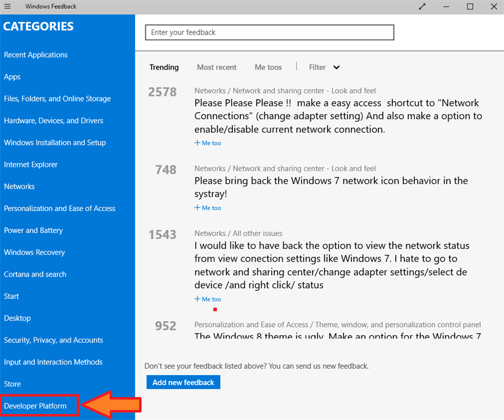Open the Windows 7 network icon feedback

tap(331, 187)
